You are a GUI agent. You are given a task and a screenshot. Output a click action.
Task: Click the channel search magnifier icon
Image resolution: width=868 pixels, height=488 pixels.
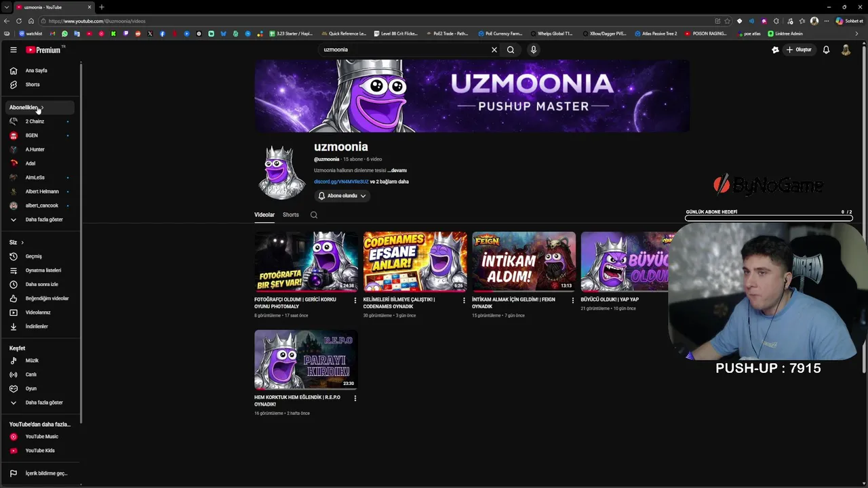314,215
